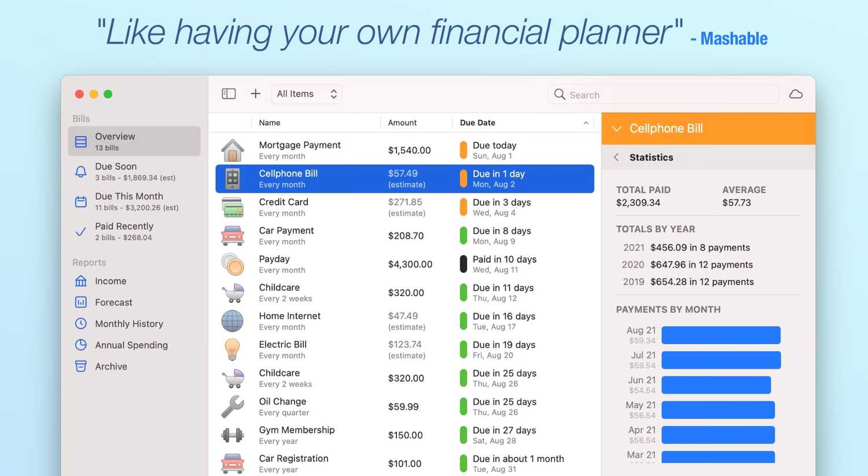Select the Payday coins icon
Screen dimensions: 868x476
[x=233, y=264]
